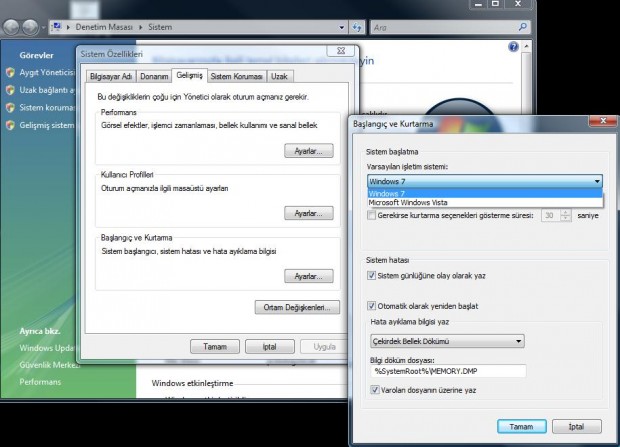
Task: Uncheck Sistem günlüğüne olay olarak yaz
Action: (x=371, y=275)
